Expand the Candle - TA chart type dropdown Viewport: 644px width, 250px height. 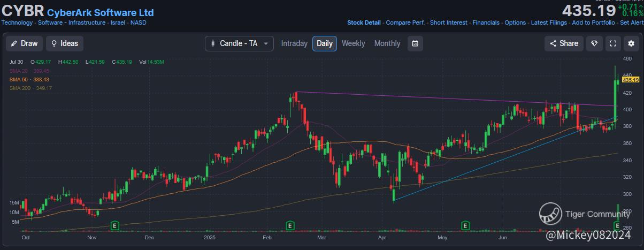(x=239, y=43)
